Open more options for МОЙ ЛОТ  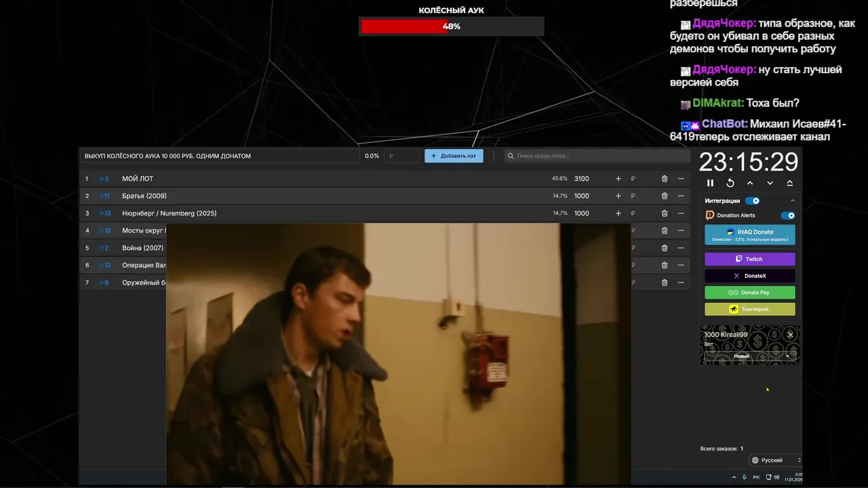click(x=681, y=179)
